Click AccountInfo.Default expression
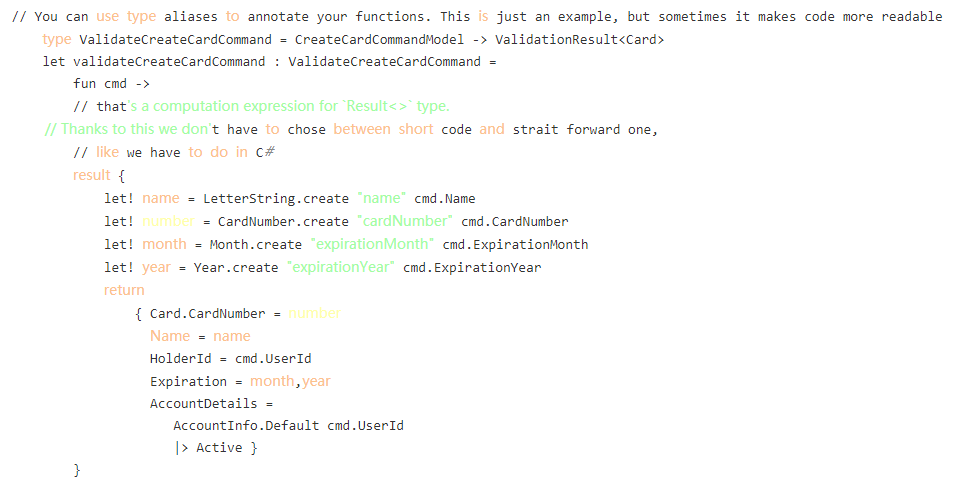 [x=246, y=426]
